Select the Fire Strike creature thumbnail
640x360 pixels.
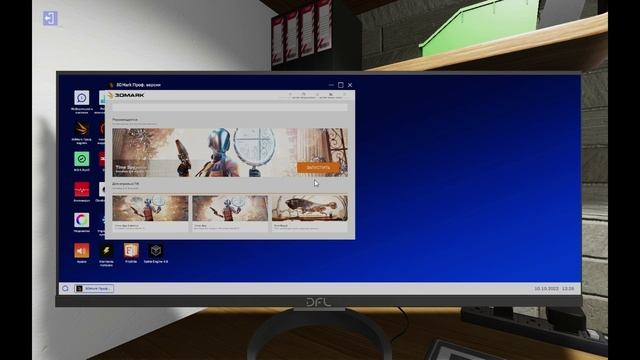[310, 208]
